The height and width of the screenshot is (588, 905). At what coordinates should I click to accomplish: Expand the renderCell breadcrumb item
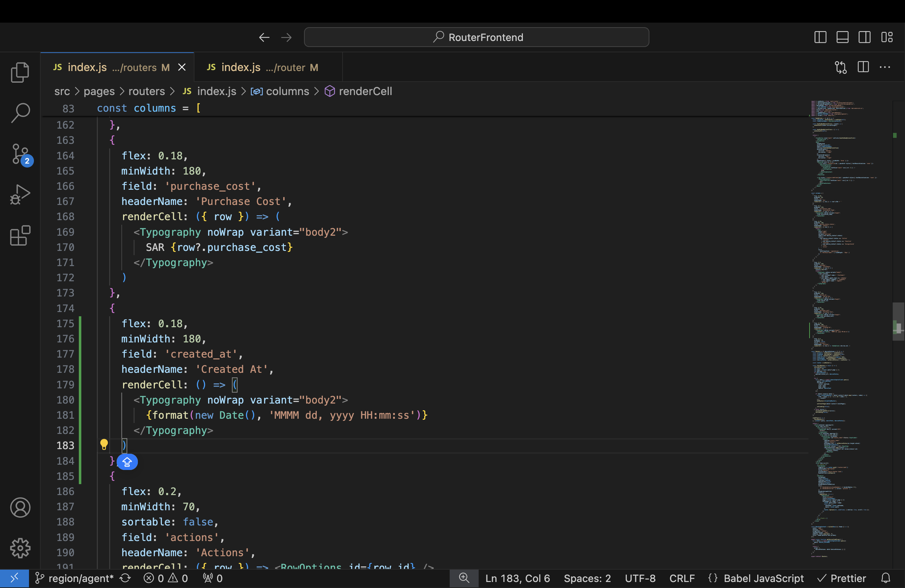coord(365,91)
